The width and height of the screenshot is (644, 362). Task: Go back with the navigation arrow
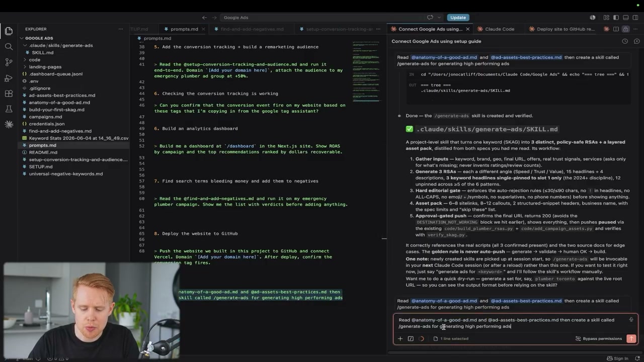(x=204, y=18)
